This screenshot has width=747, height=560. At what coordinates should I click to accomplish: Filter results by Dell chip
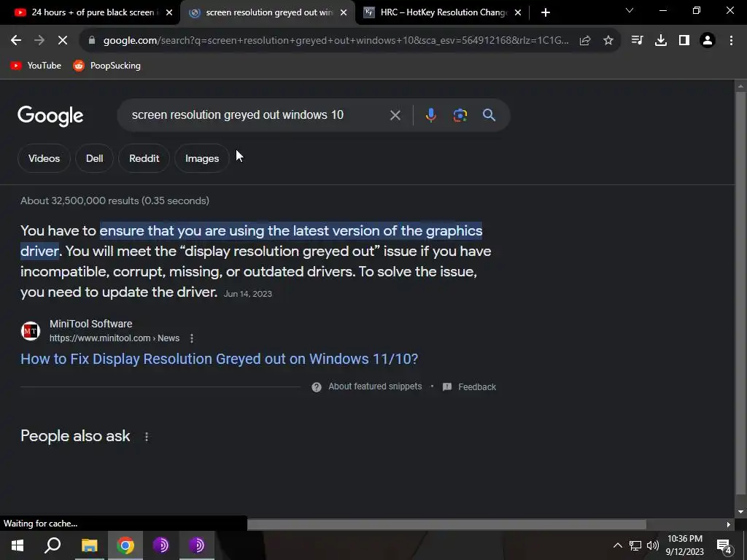coord(94,158)
